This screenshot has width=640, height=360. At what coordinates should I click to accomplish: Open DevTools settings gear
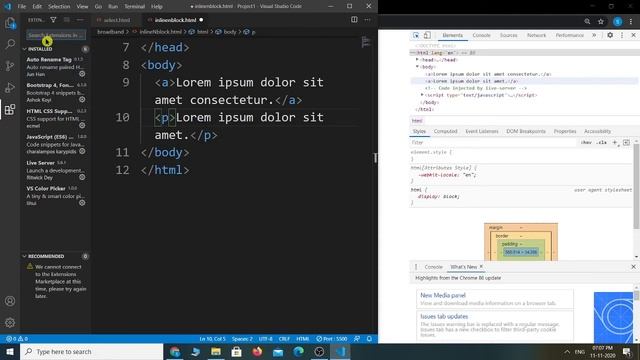tap(610, 35)
